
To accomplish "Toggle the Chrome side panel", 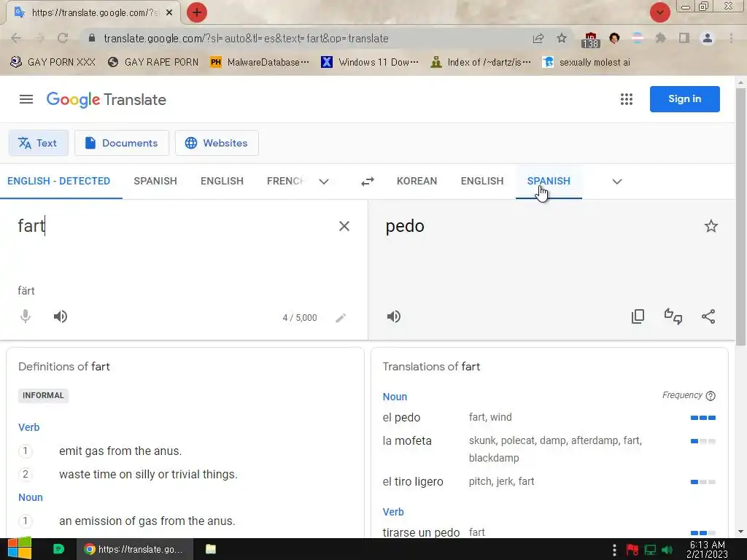I will tap(684, 38).
